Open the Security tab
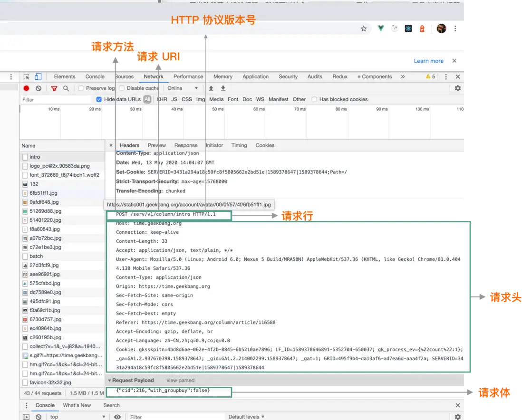Screen dimensions: 522x420 (x=288, y=76)
